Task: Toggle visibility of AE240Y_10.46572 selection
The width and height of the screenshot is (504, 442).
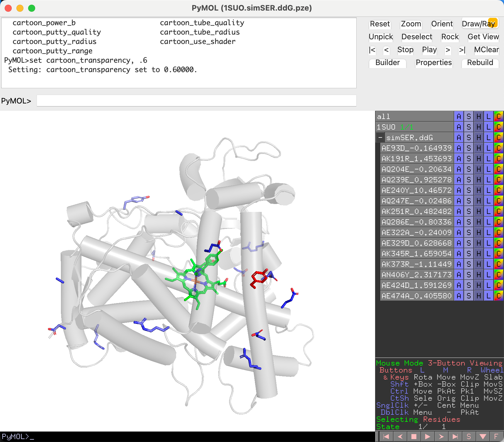Action: [x=417, y=190]
